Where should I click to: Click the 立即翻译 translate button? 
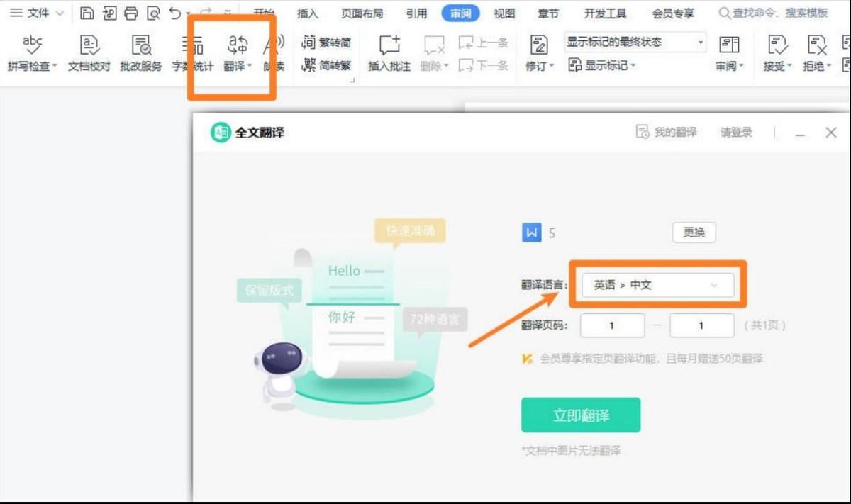click(x=582, y=415)
